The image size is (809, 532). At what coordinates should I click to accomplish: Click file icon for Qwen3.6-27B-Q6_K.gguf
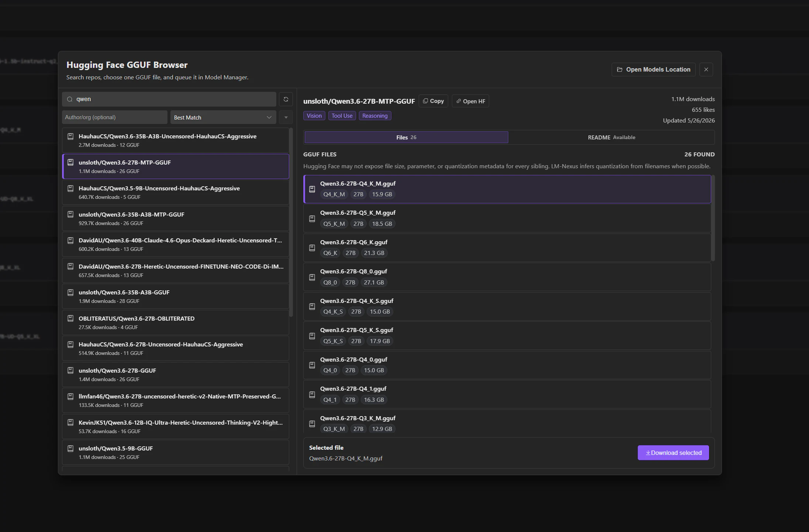(x=312, y=248)
